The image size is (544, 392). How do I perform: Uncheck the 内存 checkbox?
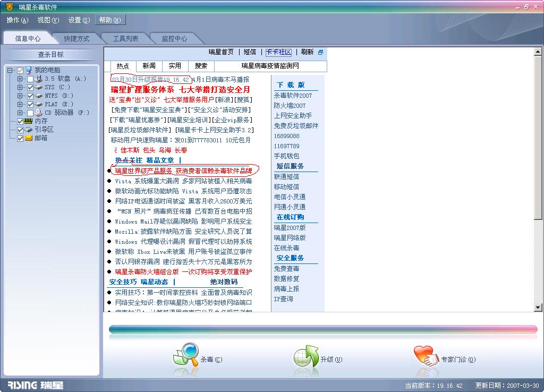click(20, 122)
